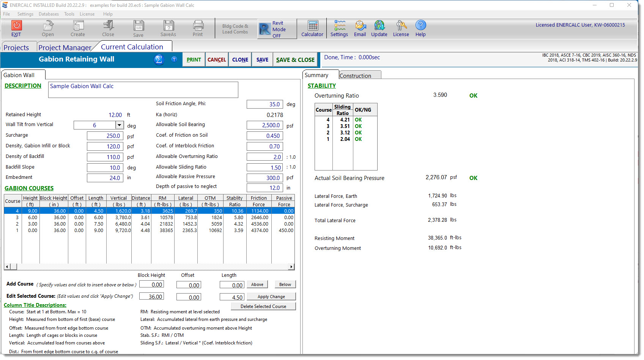The image size is (644, 360).
Task: Apply Change to the selected course
Action: pos(271,296)
